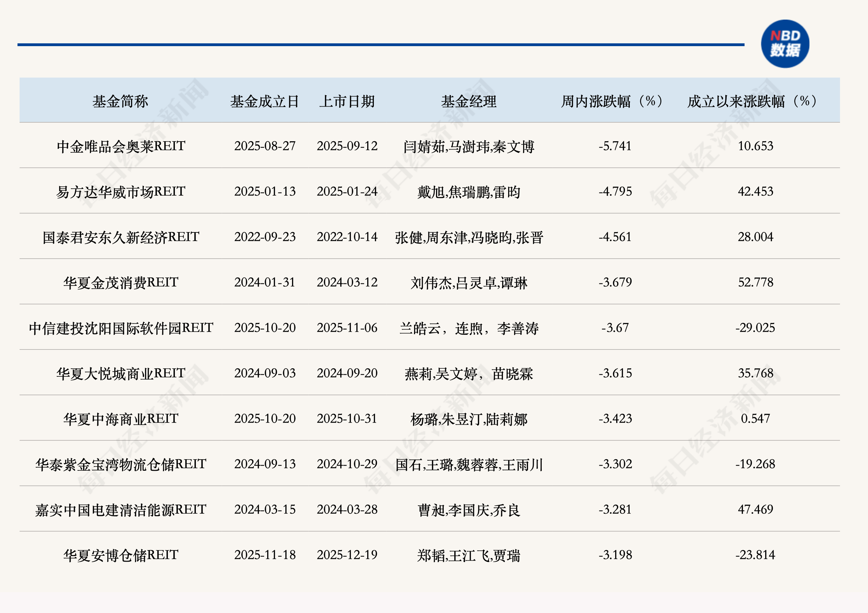Click since-inception value 52.778
Viewport: 868px width, 613px height.
click(x=755, y=282)
